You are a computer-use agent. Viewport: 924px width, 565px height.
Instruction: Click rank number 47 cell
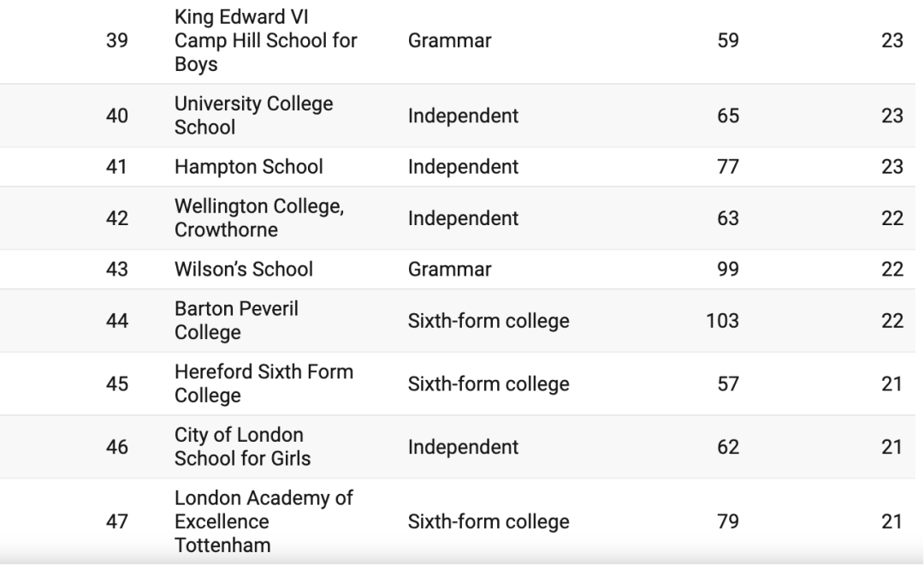coord(116,521)
